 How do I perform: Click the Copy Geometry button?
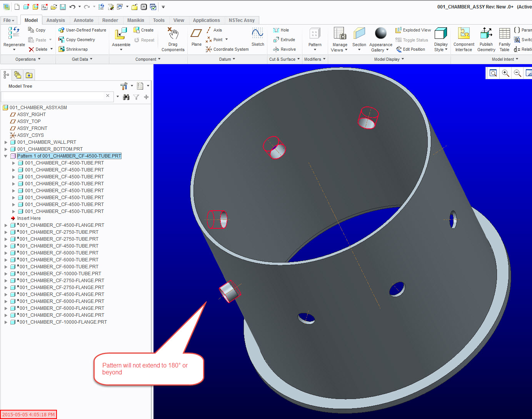(77, 40)
